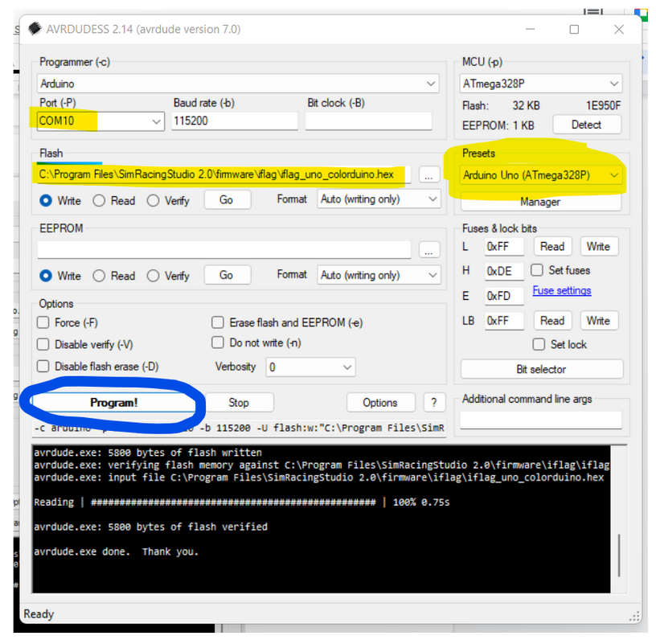Click 'avrdude.exe done. Thank you.' console line
This screenshot has height=644, width=656.
tap(116, 552)
